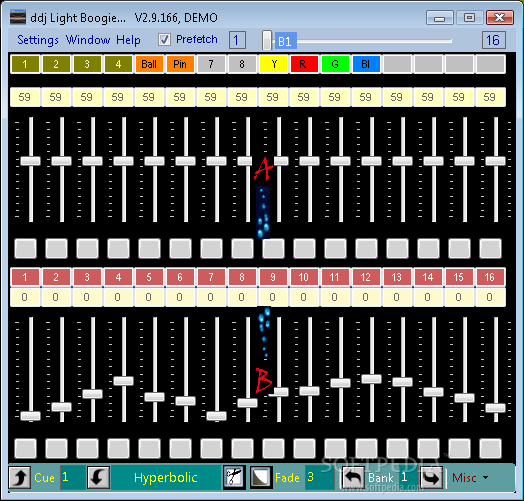Click the Fade value field
Viewport: 524px width, 501px height.
pyautogui.click(x=319, y=478)
